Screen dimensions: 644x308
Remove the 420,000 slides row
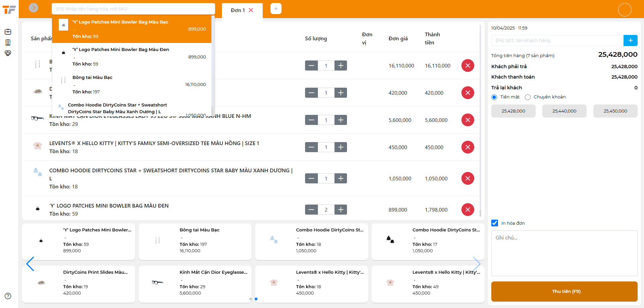[x=468, y=93]
